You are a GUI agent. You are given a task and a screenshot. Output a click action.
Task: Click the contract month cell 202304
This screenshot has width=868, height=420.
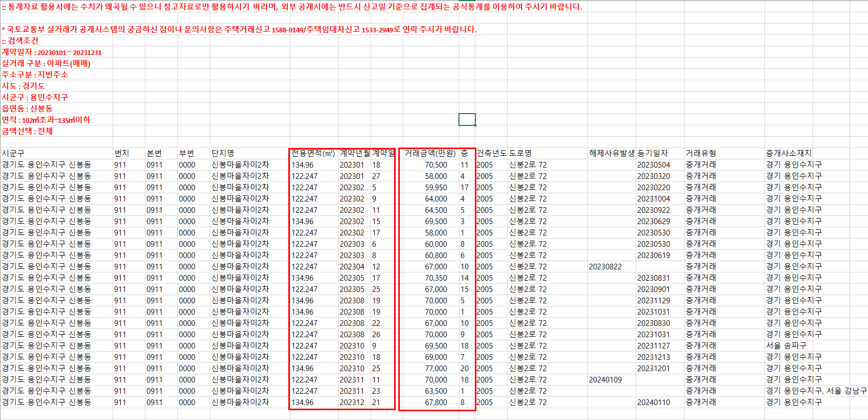(355, 267)
